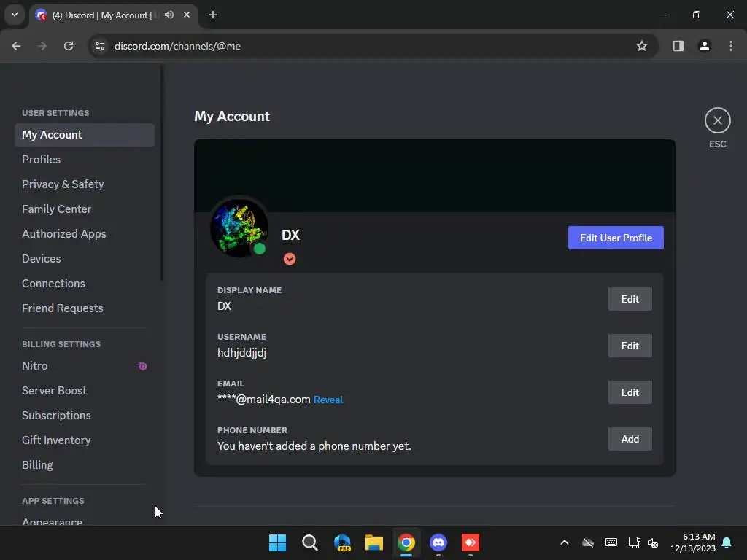Click the cloud sync tray icon
This screenshot has width=747, height=560.
(588, 542)
